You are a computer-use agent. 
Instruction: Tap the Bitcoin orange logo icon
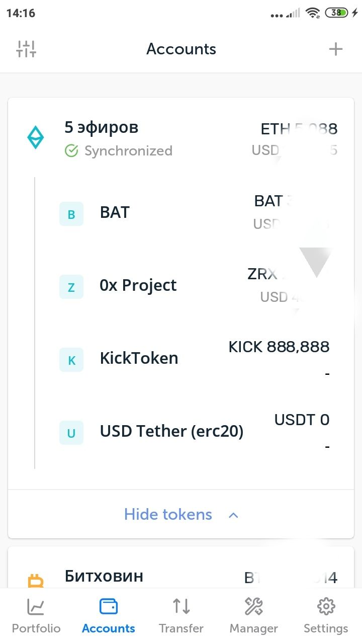36,582
